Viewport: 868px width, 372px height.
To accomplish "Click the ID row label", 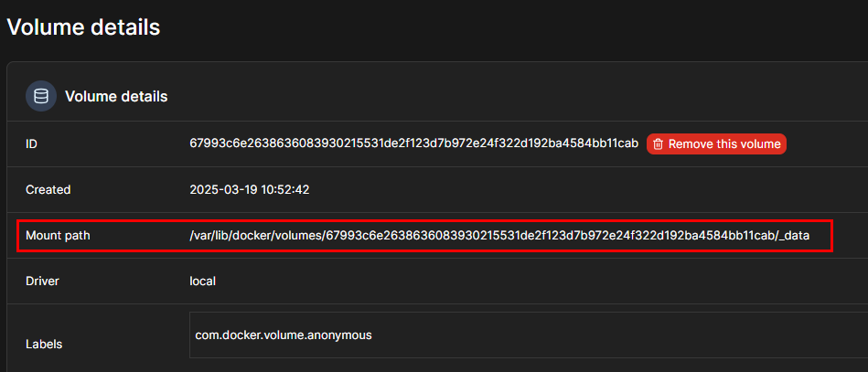I will [31, 144].
